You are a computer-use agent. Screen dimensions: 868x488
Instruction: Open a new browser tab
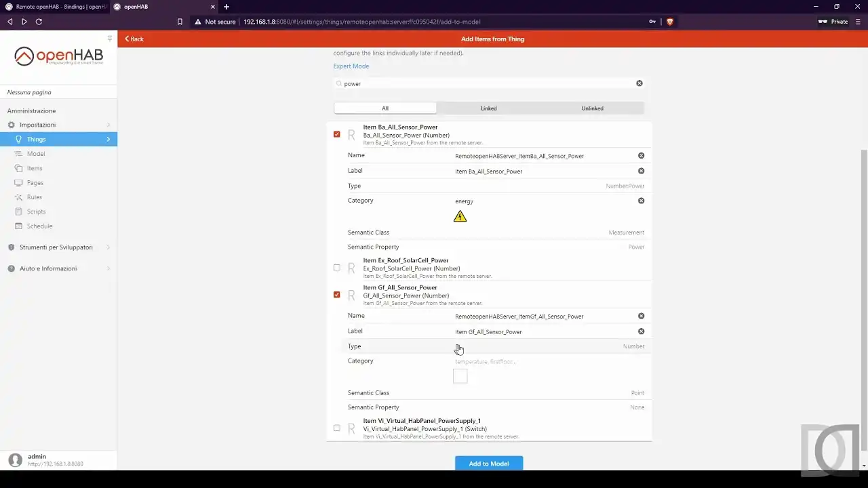coord(226,7)
